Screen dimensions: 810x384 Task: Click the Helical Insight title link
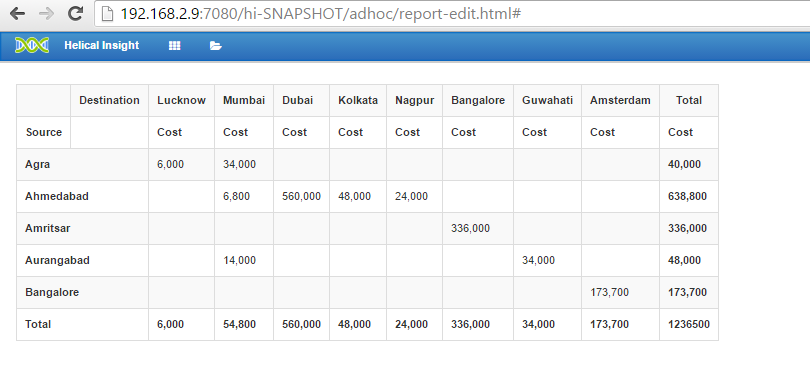[x=102, y=45]
